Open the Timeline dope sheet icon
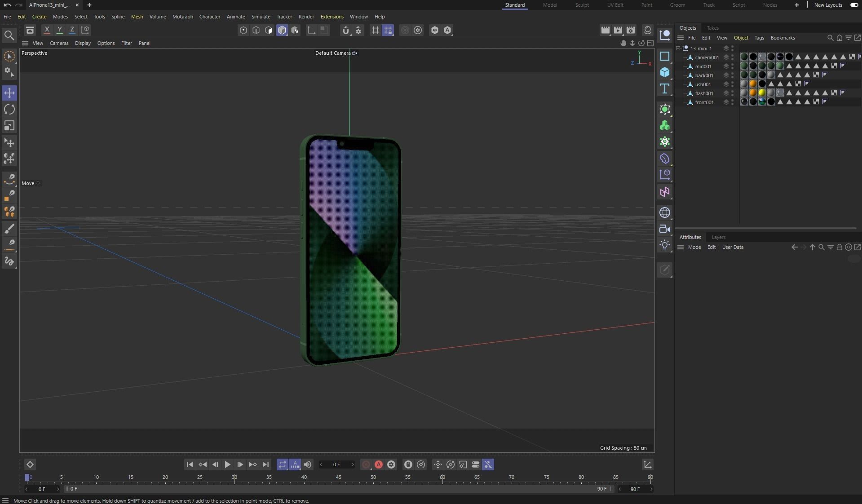This screenshot has height=504, width=862. click(x=648, y=464)
